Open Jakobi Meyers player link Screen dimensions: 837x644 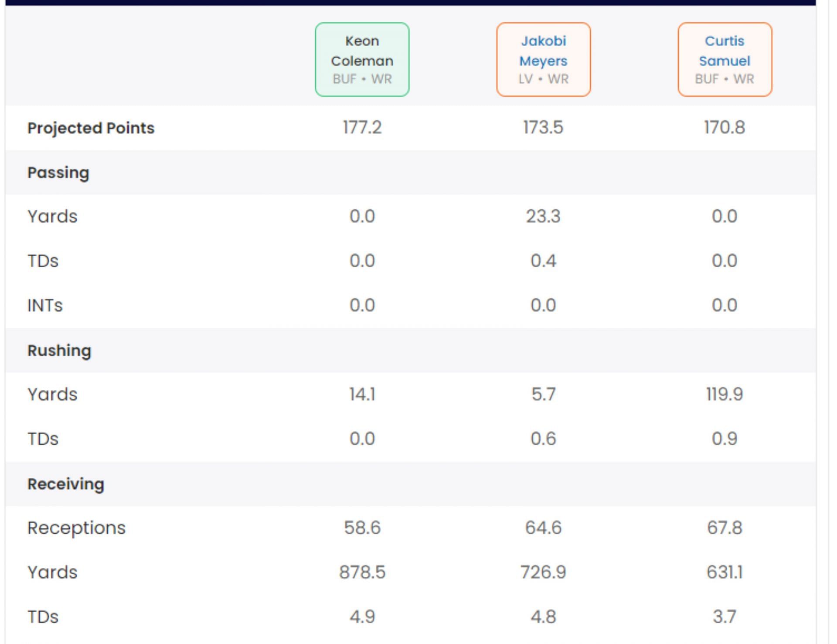click(543, 51)
